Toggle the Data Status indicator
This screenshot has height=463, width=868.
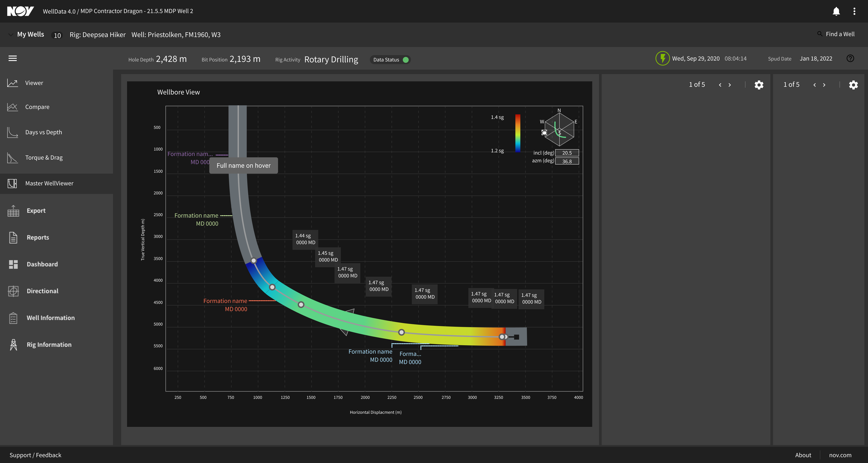click(390, 60)
